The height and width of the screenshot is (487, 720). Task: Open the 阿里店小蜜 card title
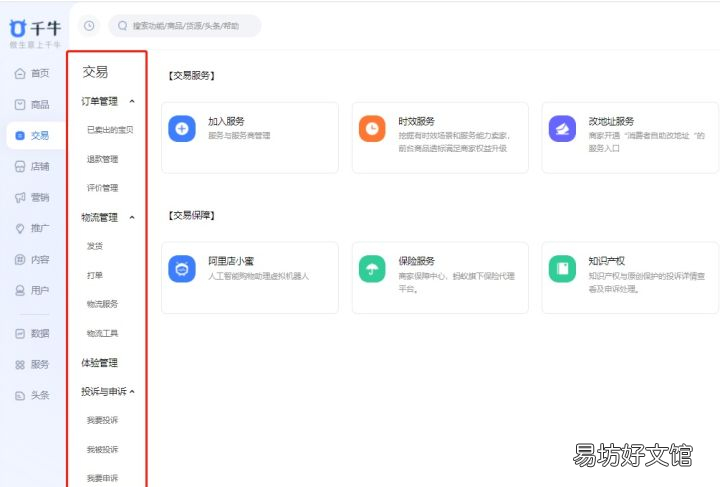click(x=231, y=261)
